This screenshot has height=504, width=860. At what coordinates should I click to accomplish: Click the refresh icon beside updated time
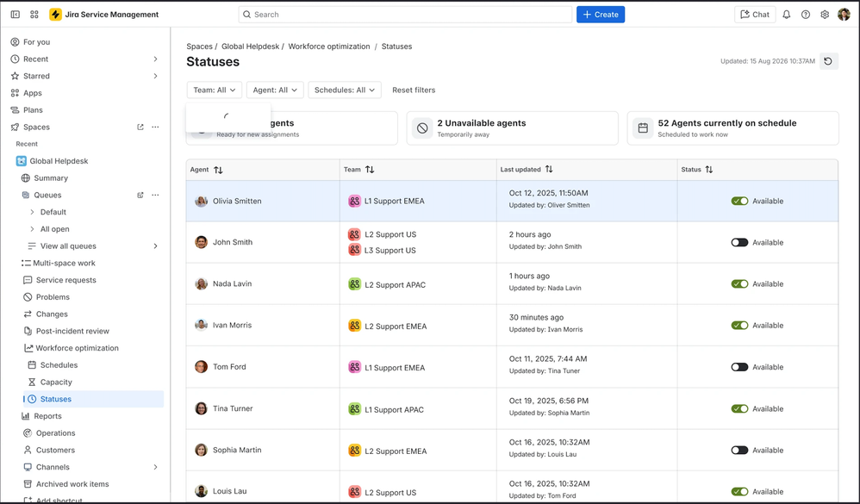(828, 61)
